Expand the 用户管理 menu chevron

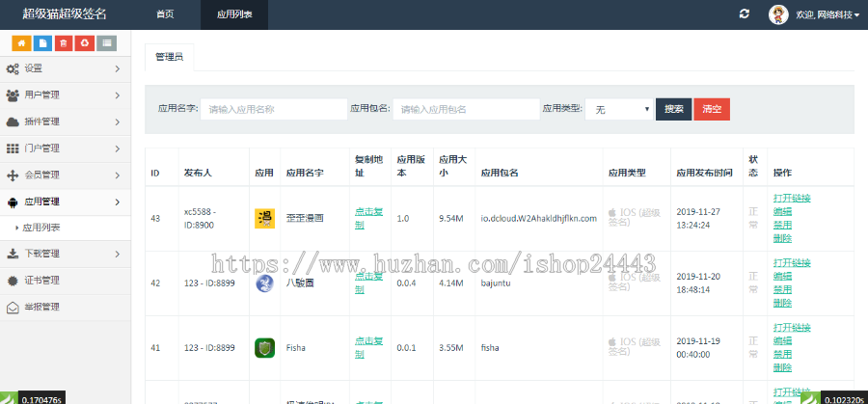tap(118, 95)
